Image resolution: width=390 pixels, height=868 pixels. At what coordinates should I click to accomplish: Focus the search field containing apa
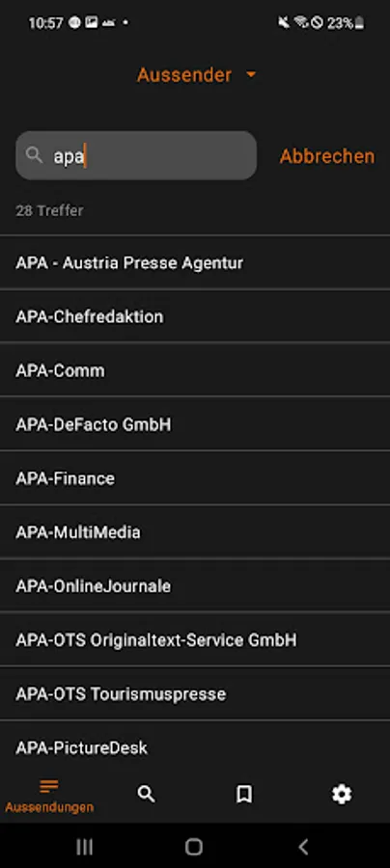[x=136, y=155]
